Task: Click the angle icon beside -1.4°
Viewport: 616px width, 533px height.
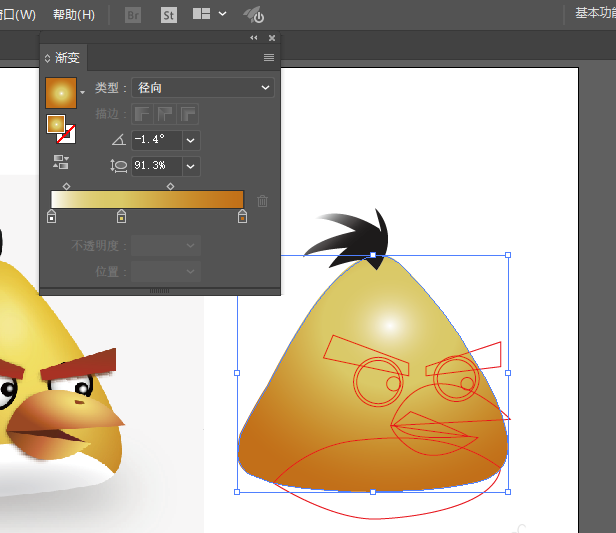Action: [x=119, y=140]
